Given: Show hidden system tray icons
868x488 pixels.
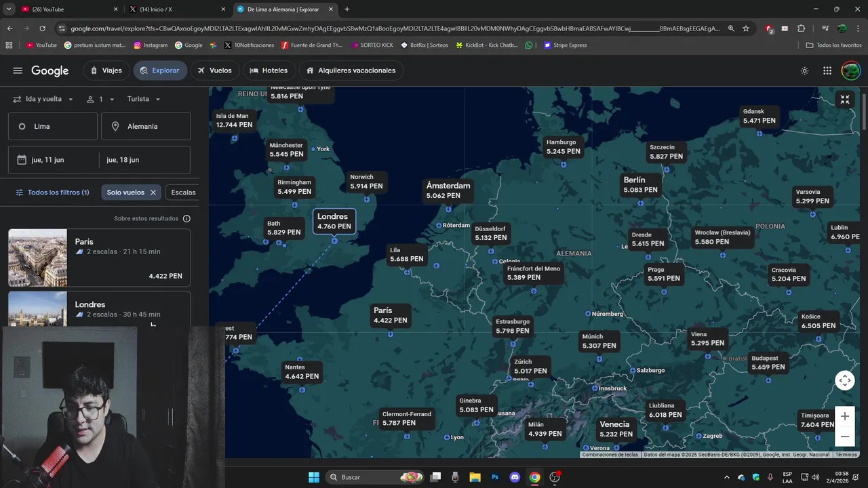Looking at the screenshot, I should point(727,477).
